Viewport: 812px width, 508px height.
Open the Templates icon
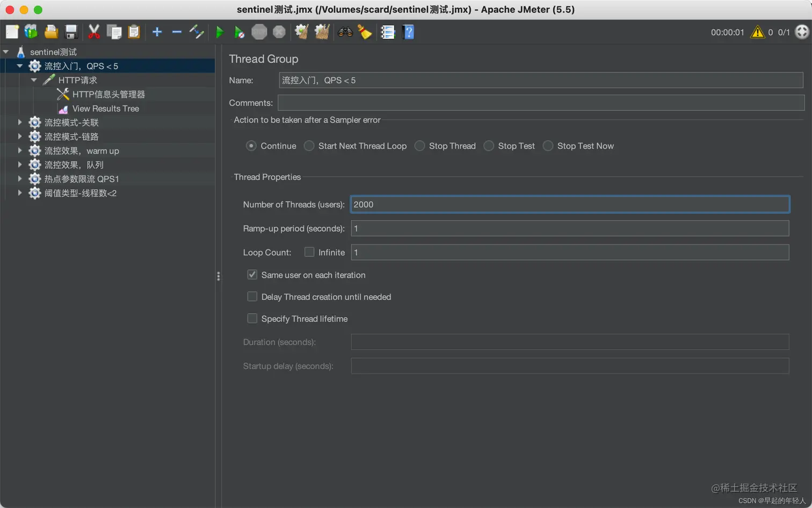[31, 32]
